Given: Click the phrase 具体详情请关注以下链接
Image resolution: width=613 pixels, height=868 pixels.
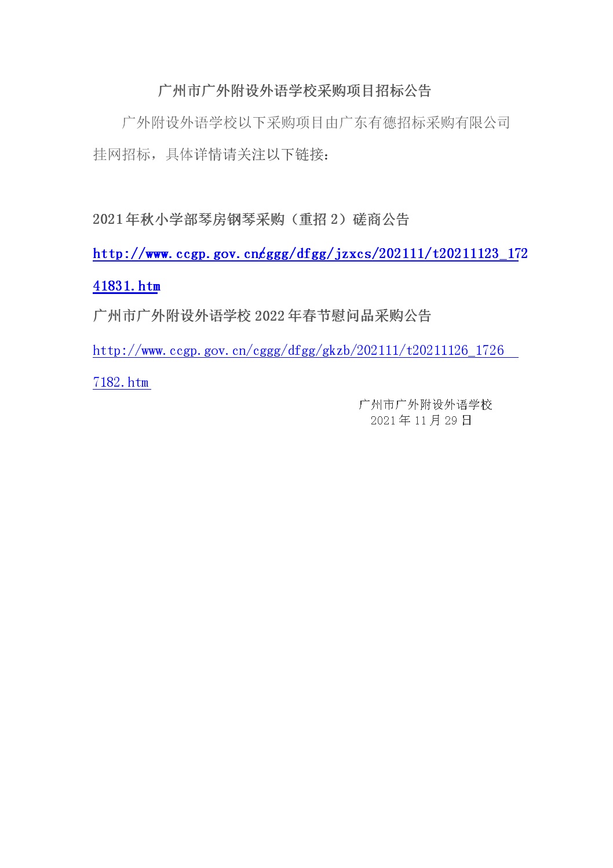Looking at the screenshot, I should [x=245, y=155].
